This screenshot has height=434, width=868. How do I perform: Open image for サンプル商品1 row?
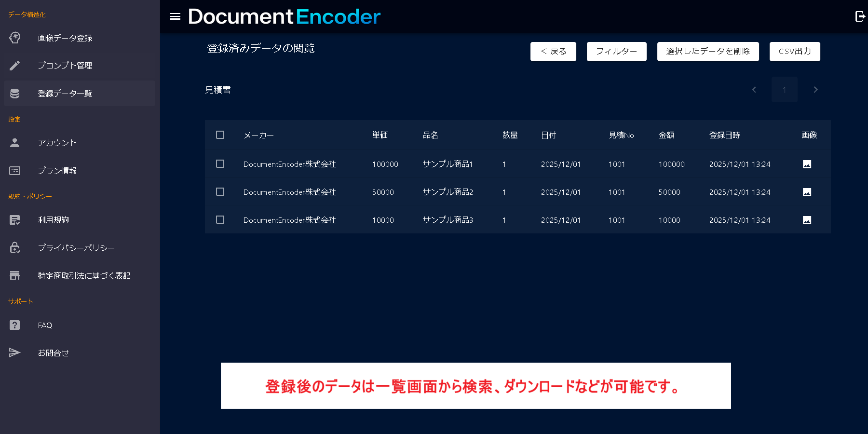click(x=807, y=164)
